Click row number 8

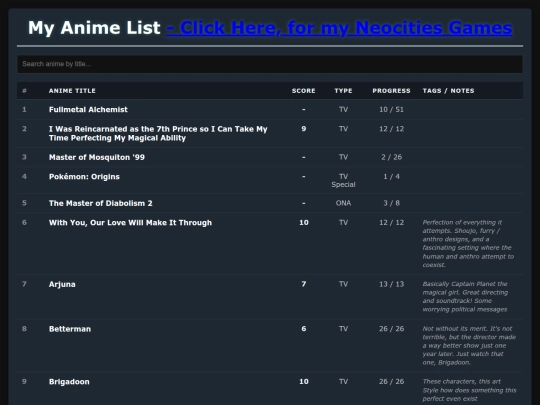tap(24, 329)
